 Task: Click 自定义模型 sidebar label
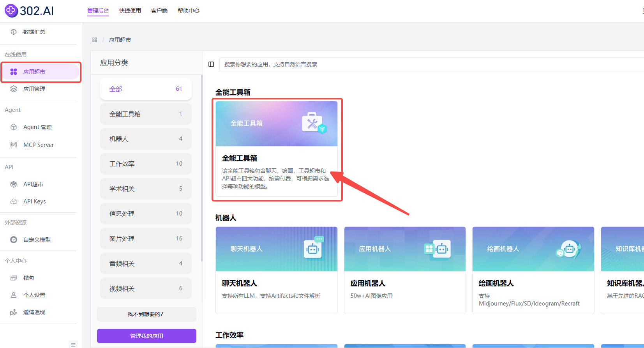(37, 240)
